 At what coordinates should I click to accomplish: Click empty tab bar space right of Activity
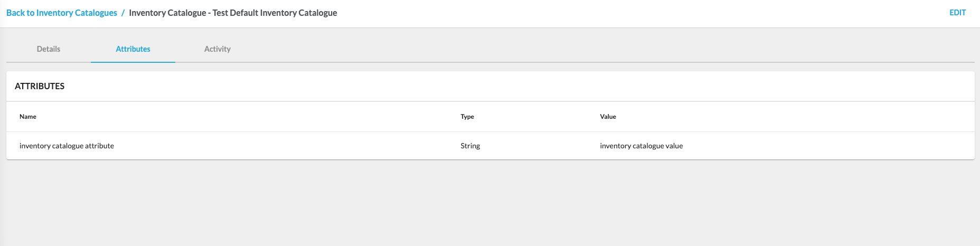tap(581, 49)
